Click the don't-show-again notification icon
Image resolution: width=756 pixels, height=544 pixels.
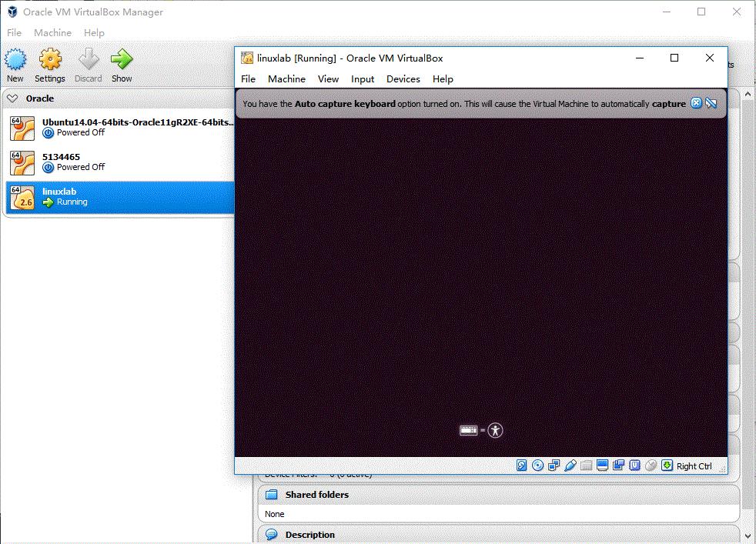pos(711,103)
